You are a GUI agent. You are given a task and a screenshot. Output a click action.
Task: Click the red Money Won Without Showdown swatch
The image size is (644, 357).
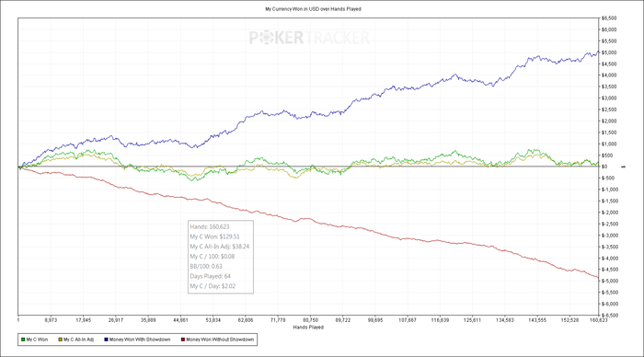click(183, 340)
